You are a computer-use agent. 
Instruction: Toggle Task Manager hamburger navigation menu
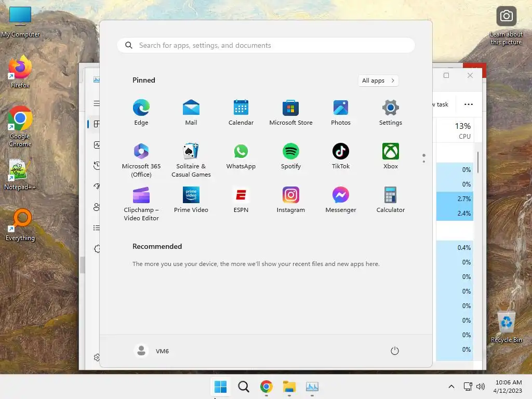coord(97,103)
